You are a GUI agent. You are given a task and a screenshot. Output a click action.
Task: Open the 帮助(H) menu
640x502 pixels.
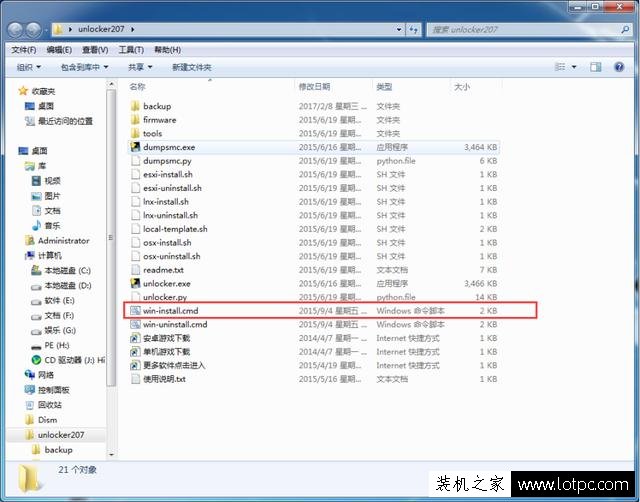167,50
